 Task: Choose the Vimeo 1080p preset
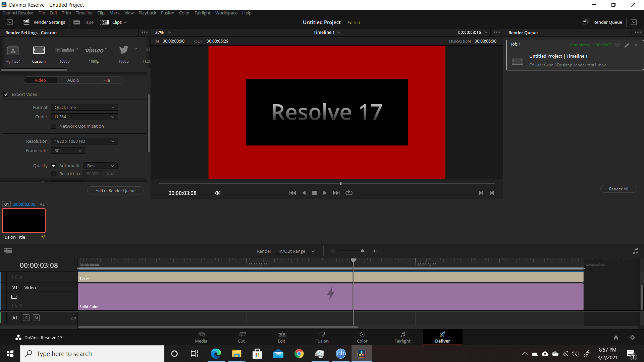pyautogui.click(x=94, y=50)
